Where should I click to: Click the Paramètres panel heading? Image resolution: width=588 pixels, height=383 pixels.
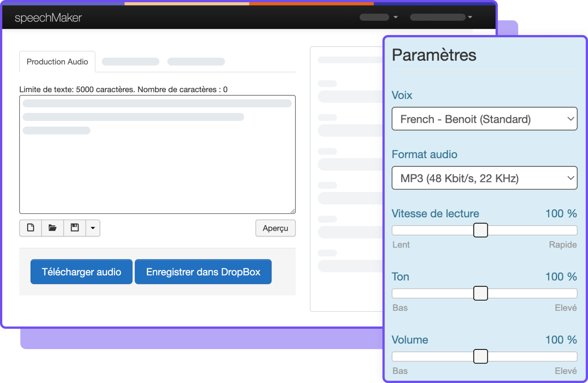click(x=434, y=55)
